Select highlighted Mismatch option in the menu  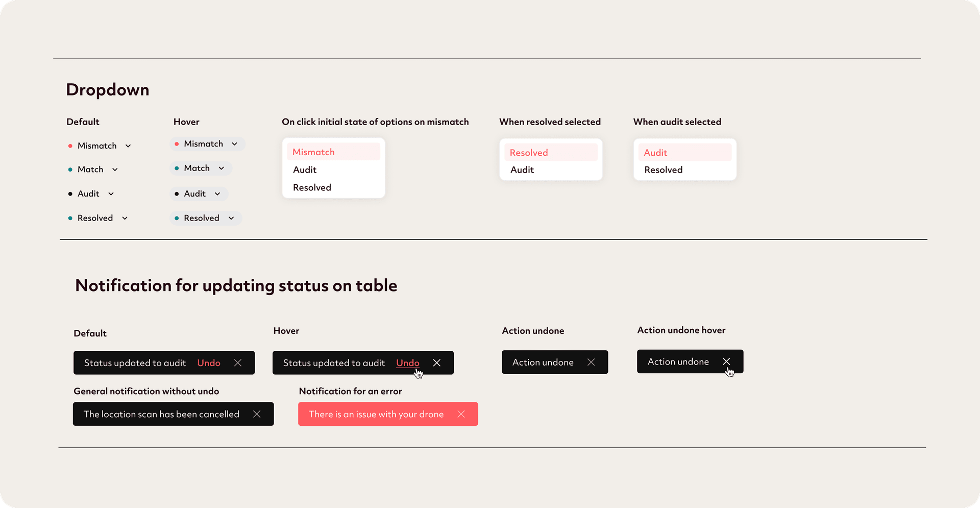tap(313, 152)
